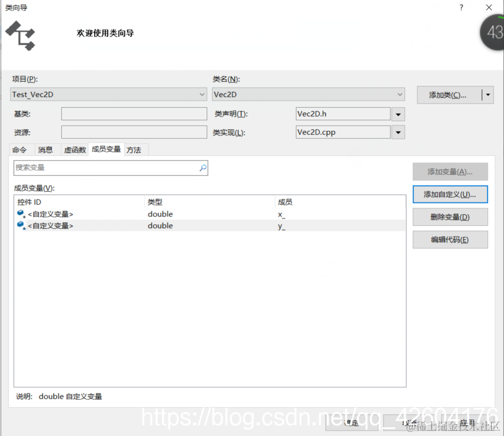Select the 成员变量 tab

106,149
